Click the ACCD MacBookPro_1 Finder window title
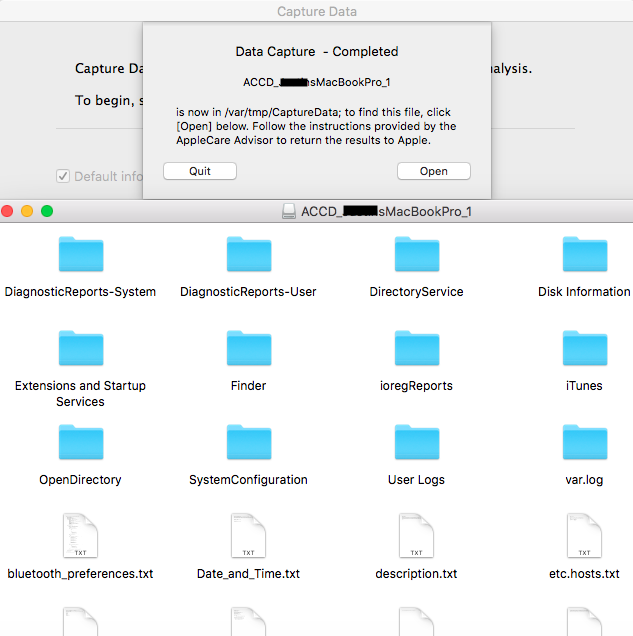633x636 pixels. [x=386, y=211]
